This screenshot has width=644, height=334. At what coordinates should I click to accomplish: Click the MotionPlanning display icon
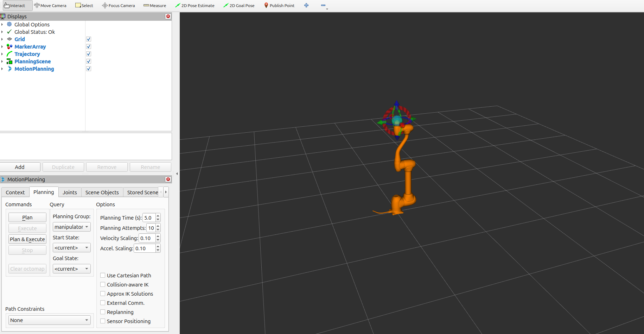[x=9, y=69]
